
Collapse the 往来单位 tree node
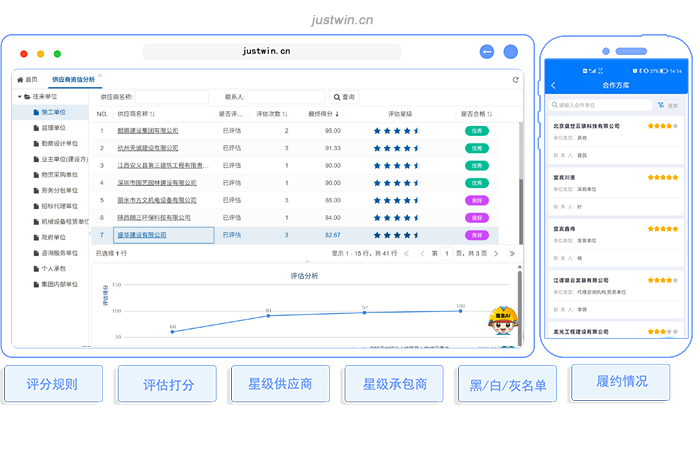tap(21, 97)
